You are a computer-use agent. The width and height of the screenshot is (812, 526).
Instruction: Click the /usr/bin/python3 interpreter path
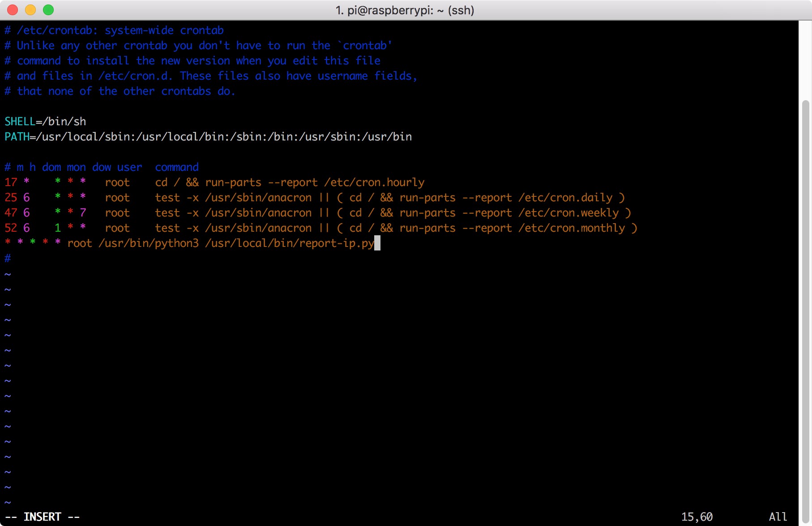click(x=148, y=243)
